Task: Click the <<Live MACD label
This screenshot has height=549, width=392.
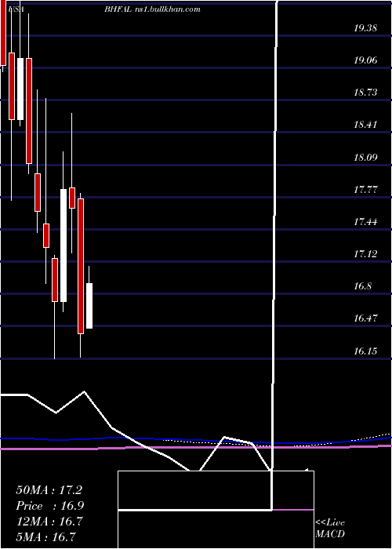Action: click(330, 529)
